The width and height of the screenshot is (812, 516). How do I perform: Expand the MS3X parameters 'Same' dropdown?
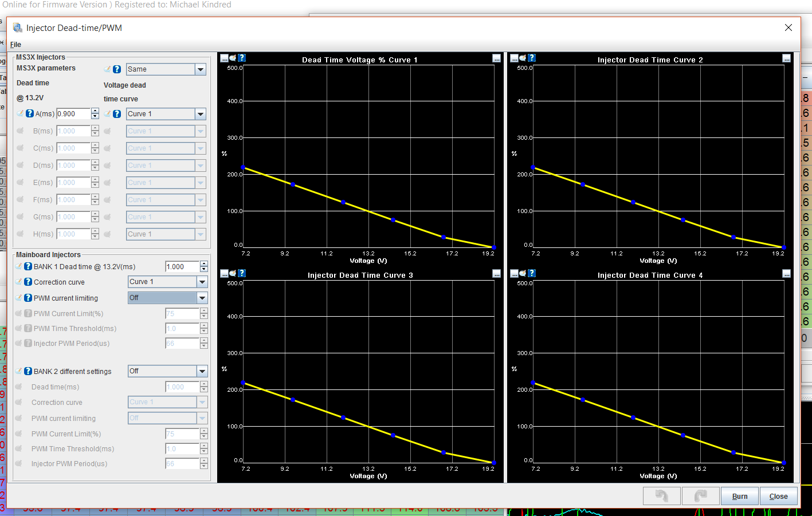point(201,69)
